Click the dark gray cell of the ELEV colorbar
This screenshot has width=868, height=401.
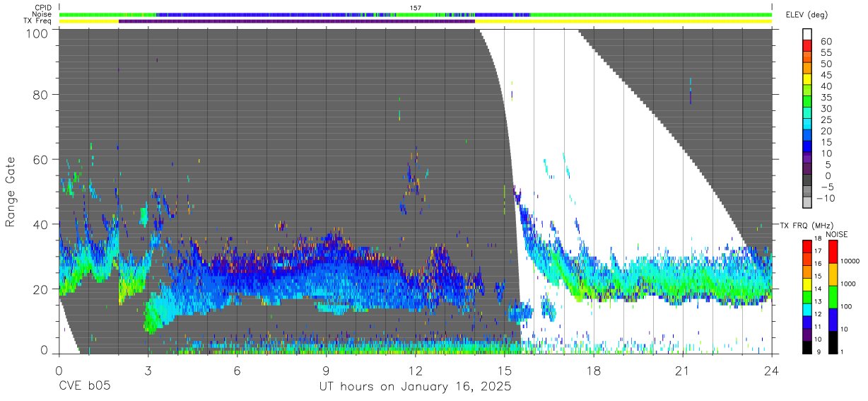click(x=808, y=180)
